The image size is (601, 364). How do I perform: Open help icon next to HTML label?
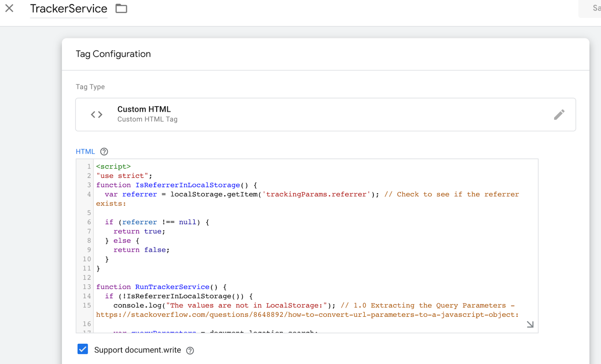pos(104,151)
